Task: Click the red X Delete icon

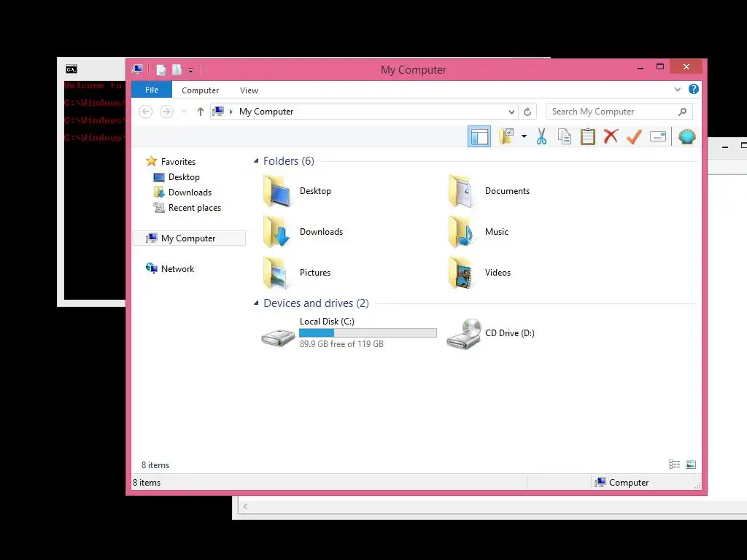Action: point(611,136)
